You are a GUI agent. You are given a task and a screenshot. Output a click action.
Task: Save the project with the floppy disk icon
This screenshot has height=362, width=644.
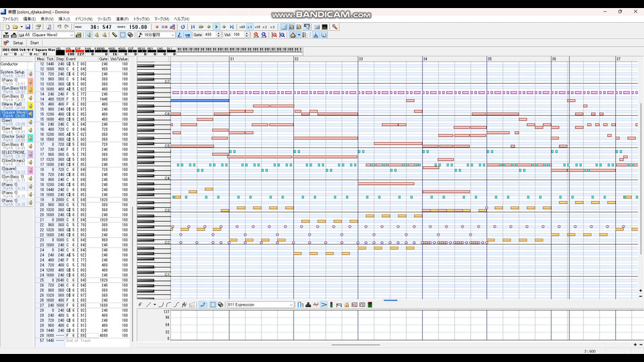(x=28, y=27)
